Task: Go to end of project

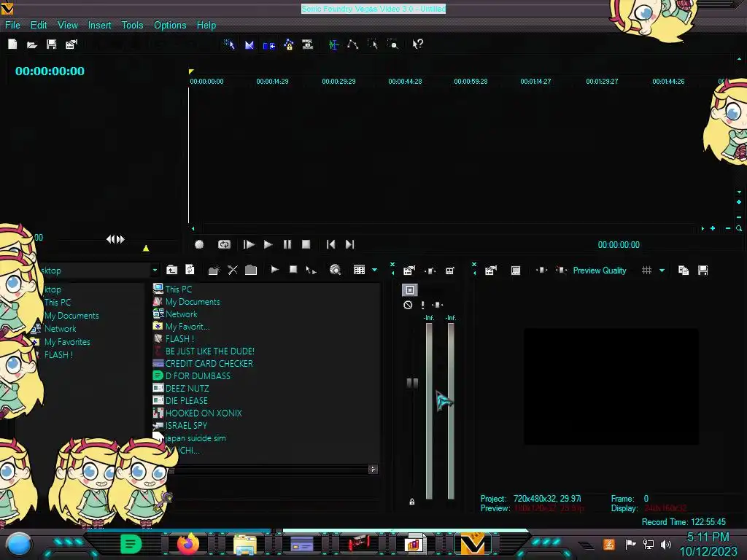Action: 349,244
